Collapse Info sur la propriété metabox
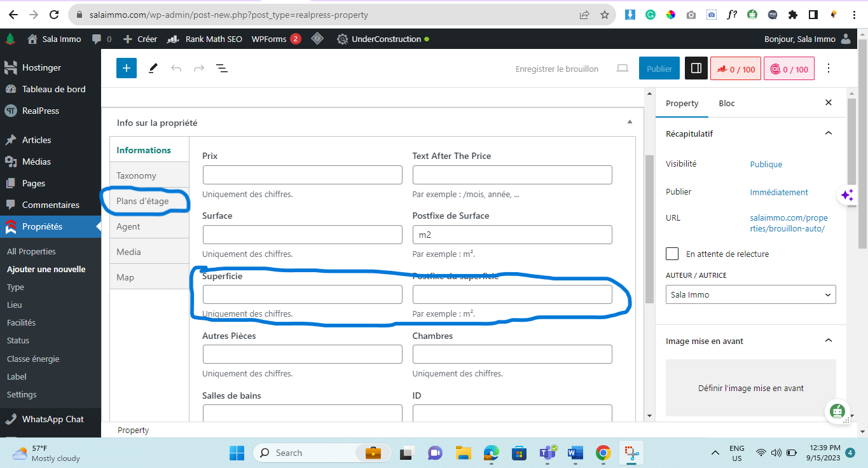 [x=630, y=121]
